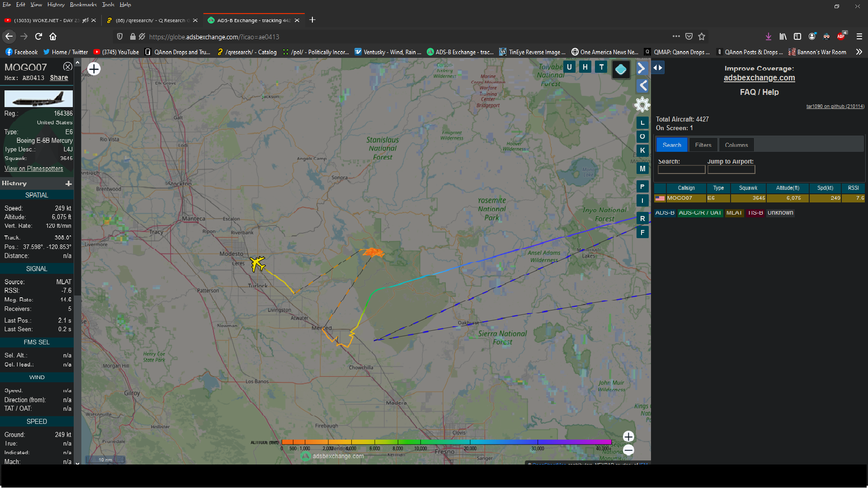Toggle the O map button
Image resolution: width=868 pixels, height=488 pixels.
[x=642, y=136]
